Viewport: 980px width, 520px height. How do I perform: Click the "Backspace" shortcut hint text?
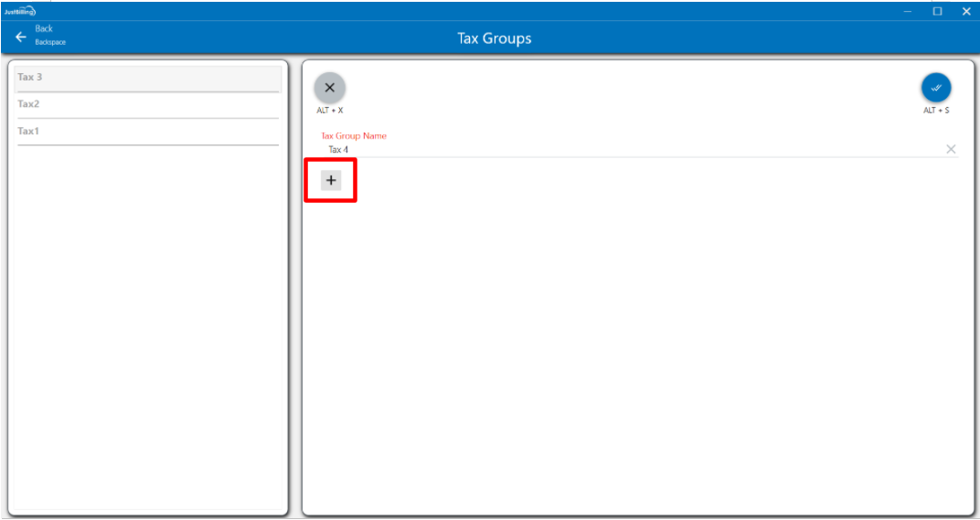pos(50,43)
